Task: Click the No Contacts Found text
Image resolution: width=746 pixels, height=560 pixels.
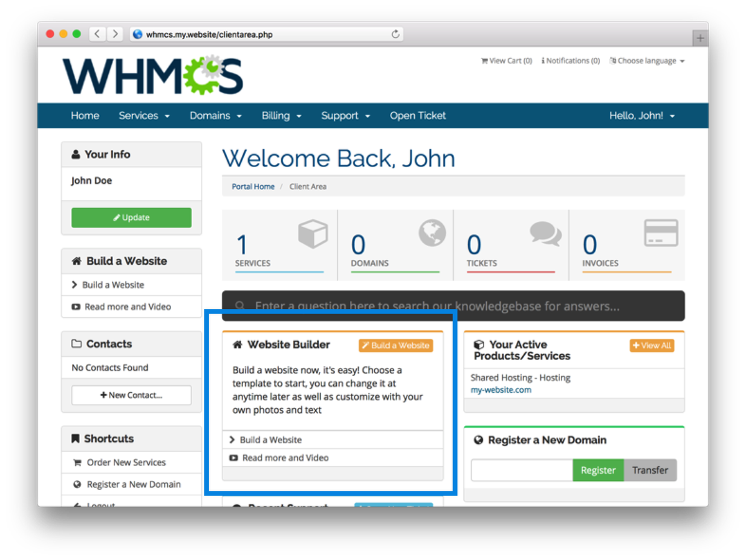Action: pyautogui.click(x=110, y=368)
